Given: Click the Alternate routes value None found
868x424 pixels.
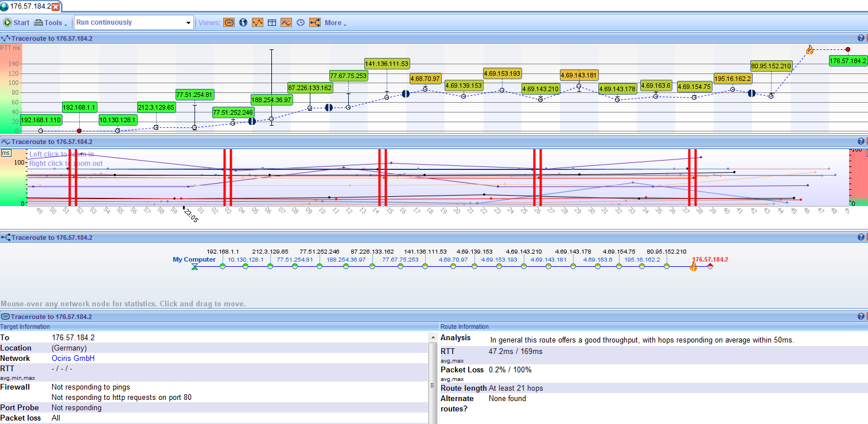Looking at the screenshot, I should pos(507,399).
